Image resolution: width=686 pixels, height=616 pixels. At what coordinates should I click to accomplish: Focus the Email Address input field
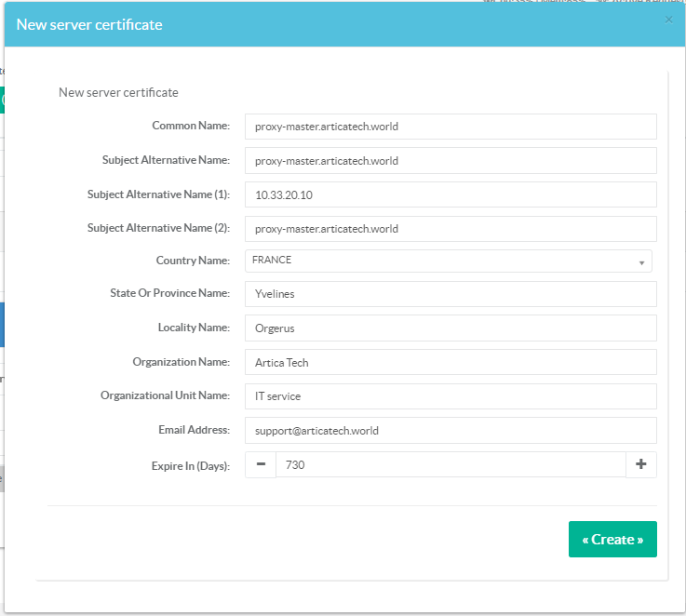tap(451, 431)
